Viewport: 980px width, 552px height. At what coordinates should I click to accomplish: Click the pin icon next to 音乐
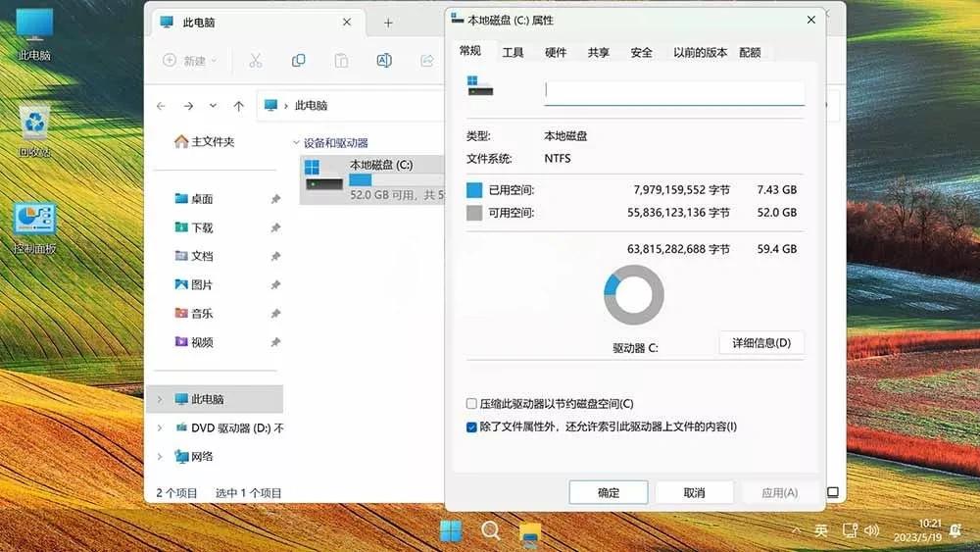click(x=275, y=313)
